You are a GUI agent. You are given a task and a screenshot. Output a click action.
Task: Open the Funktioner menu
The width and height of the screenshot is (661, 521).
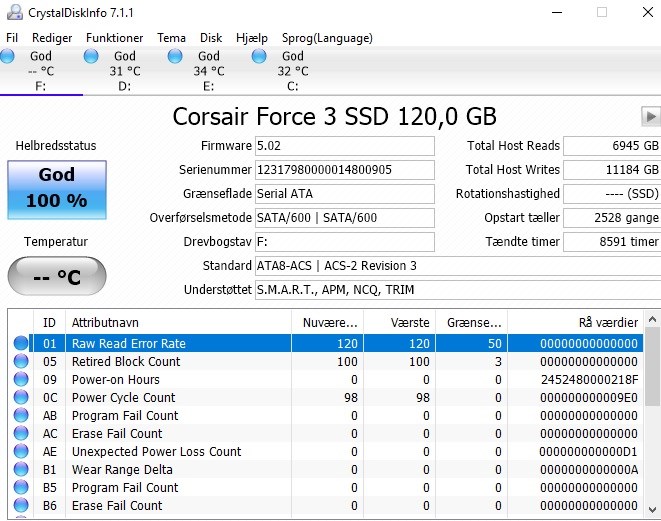pos(114,38)
